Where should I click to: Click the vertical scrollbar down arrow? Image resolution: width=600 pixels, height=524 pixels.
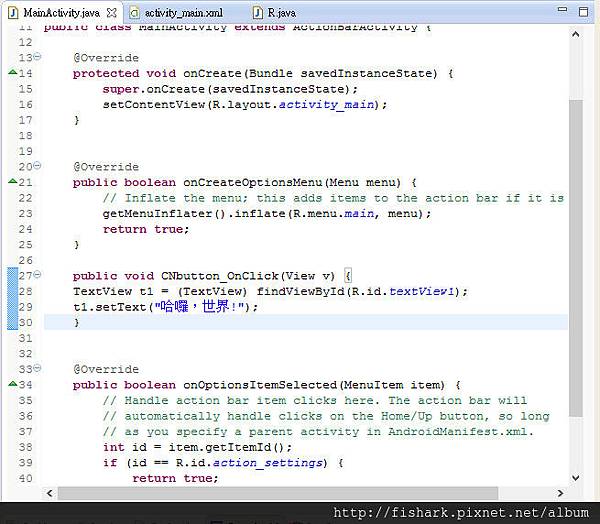point(576,478)
